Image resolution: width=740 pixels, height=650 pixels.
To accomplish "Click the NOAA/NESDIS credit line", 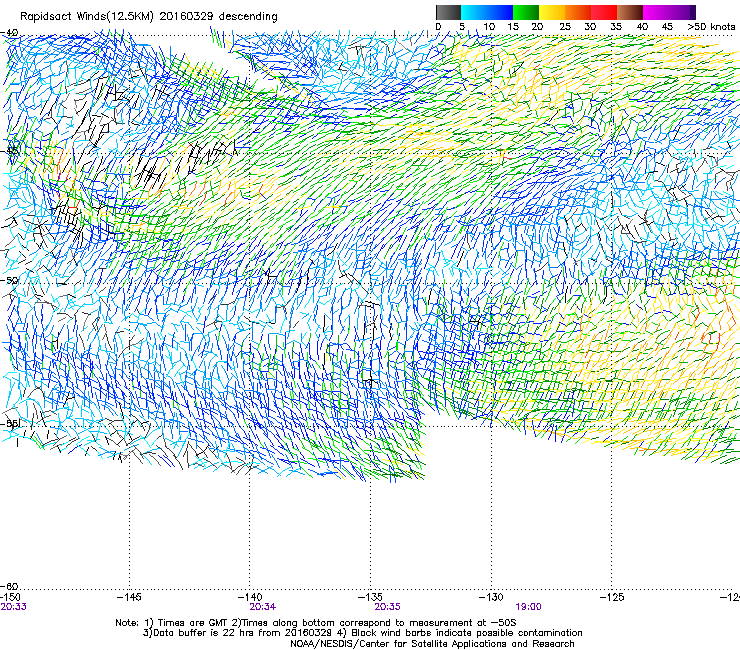I will (432, 644).
